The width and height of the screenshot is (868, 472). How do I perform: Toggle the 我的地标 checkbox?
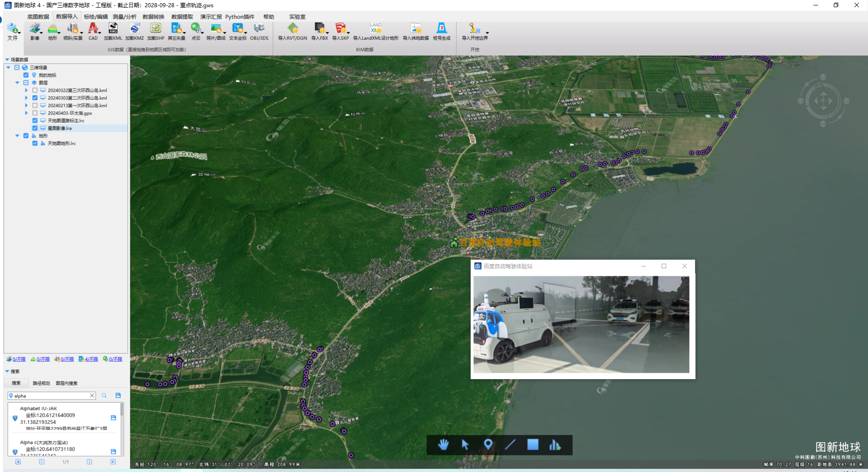(26, 75)
